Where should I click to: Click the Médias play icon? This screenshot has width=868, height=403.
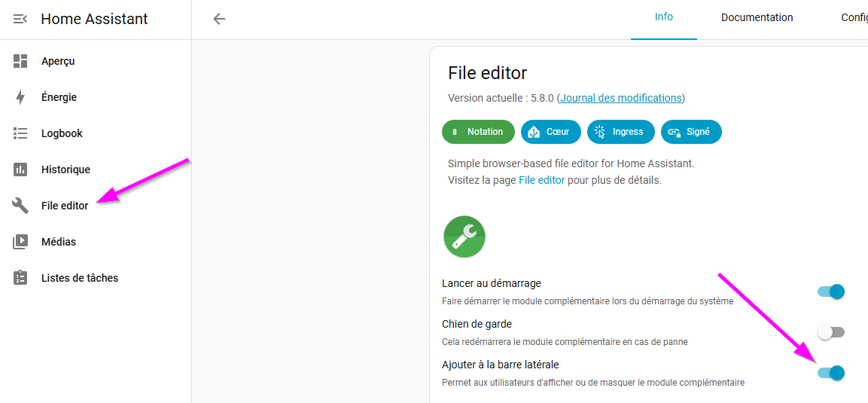click(20, 242)
